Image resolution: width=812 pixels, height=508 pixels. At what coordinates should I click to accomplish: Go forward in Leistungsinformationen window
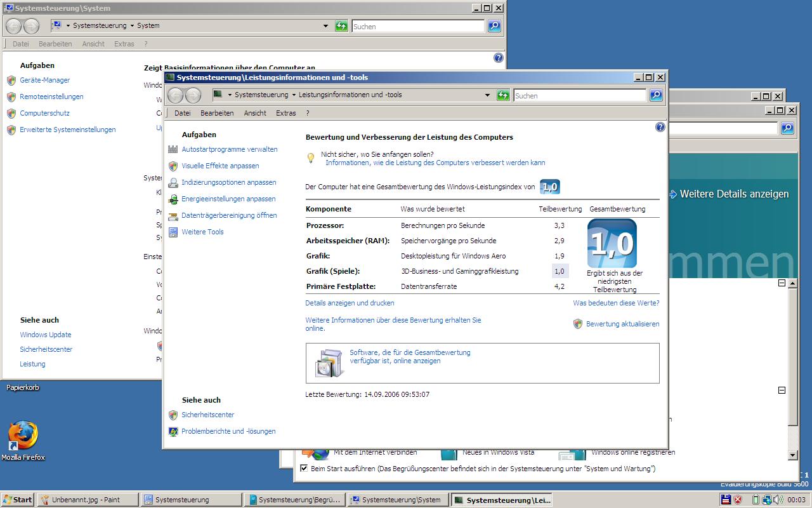193,95
